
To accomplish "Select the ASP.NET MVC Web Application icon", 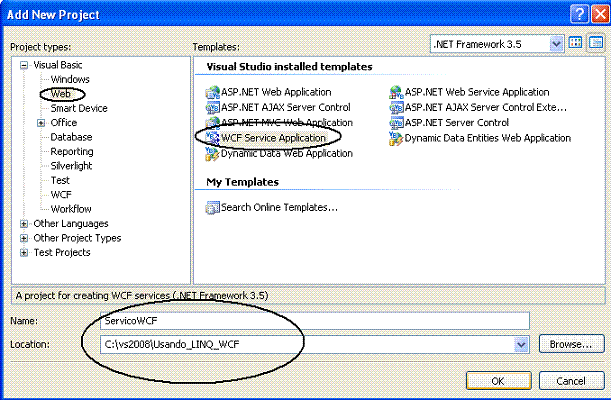I will 212,123.
